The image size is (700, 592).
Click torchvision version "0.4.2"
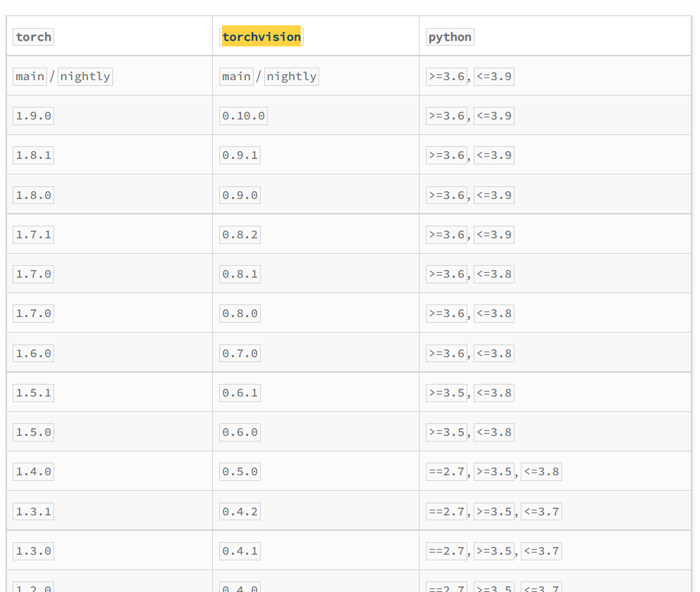(240, 511)
